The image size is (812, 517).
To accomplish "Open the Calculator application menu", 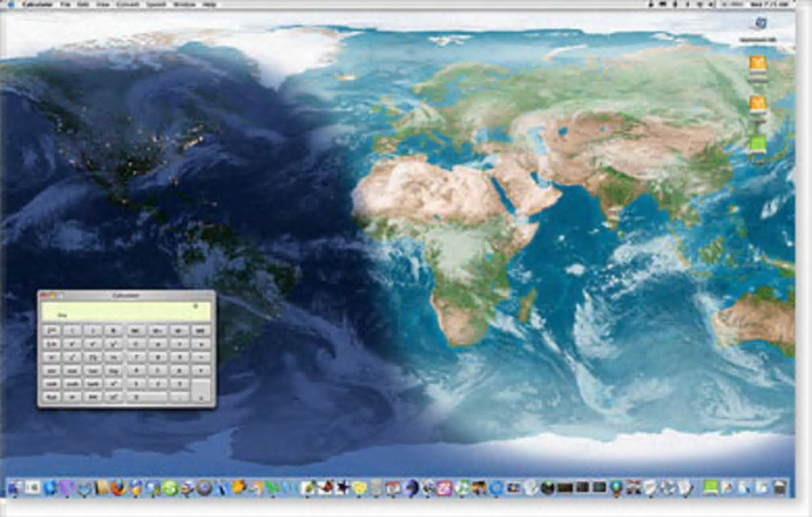I will (37, 5).
